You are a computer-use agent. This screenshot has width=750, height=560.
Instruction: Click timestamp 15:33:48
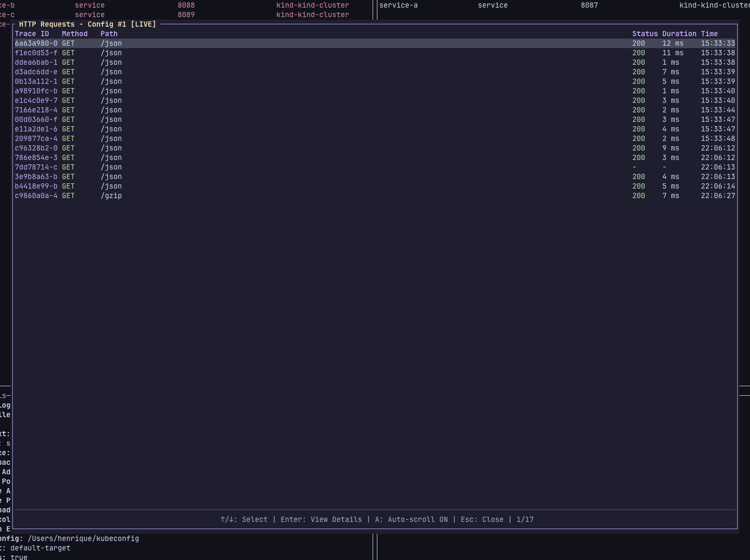pyautogui.click(x=718, y=139)
